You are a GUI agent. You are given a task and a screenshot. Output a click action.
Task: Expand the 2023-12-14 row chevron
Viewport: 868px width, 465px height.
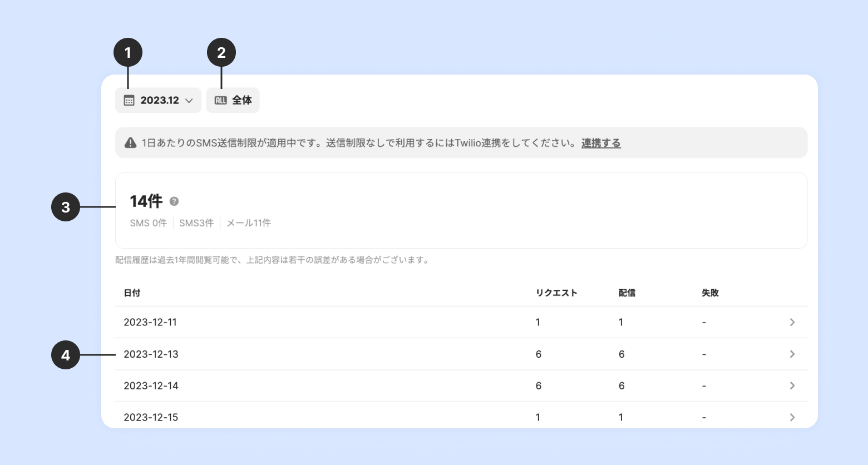pyautogui.click(x=792, y=386)
